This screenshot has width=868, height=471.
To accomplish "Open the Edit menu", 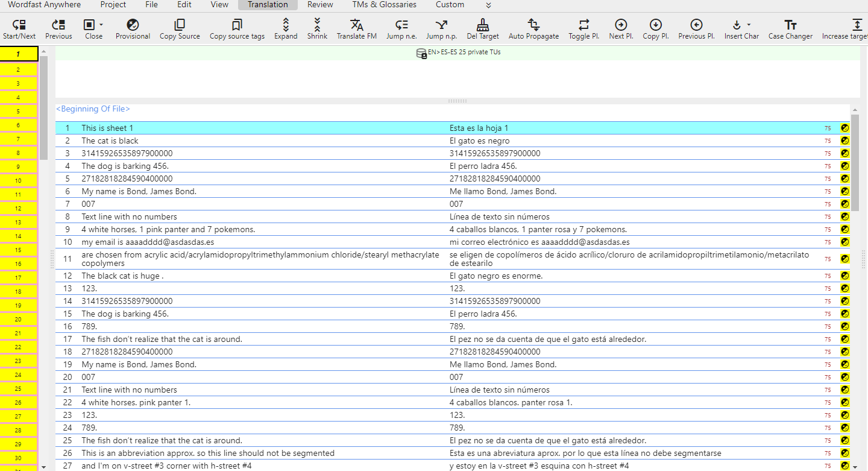I will [184, 5].
